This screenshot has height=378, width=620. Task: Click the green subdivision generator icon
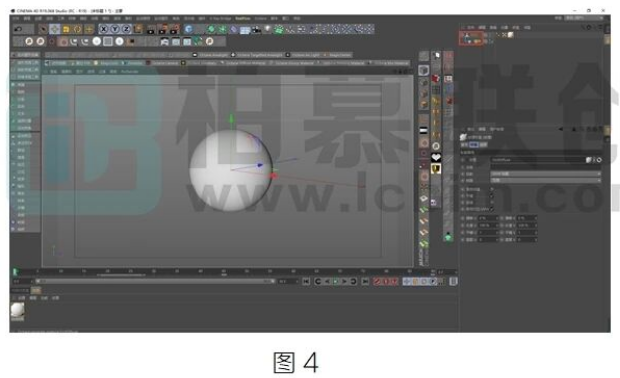click(212, 29)
